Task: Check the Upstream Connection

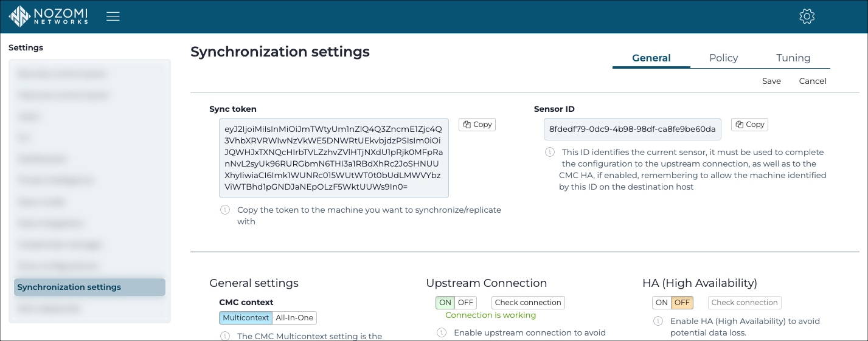Action: [x=528, y=303]
